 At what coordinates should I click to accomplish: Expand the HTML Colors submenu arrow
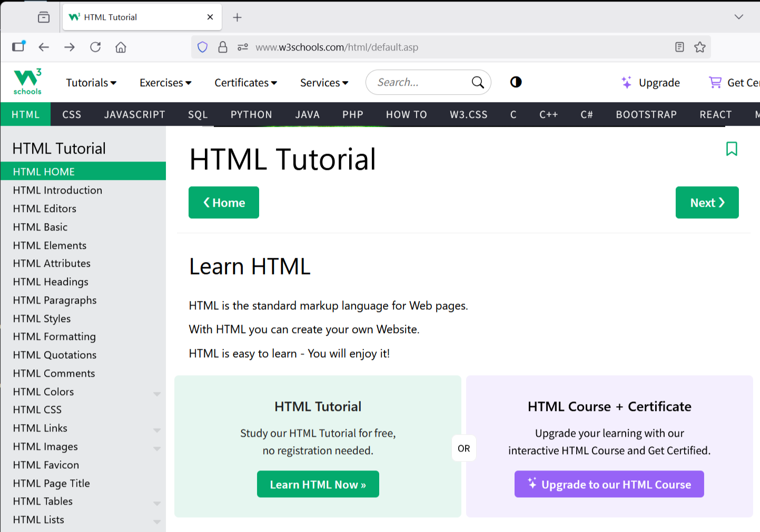point(157,394)
